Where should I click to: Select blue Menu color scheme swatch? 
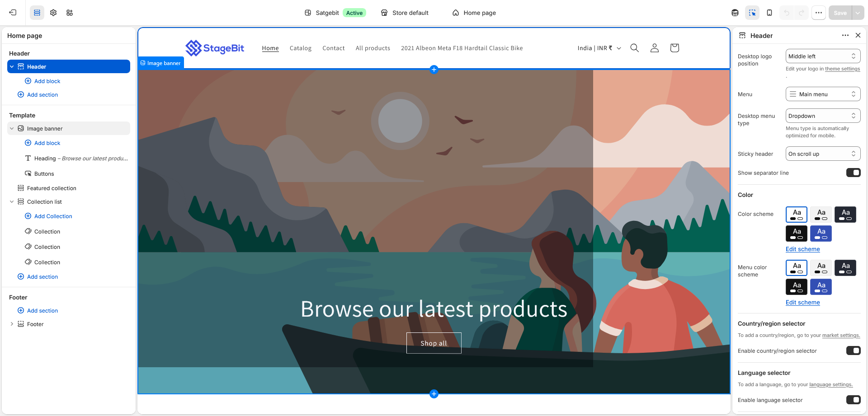[x=821, y=287]
